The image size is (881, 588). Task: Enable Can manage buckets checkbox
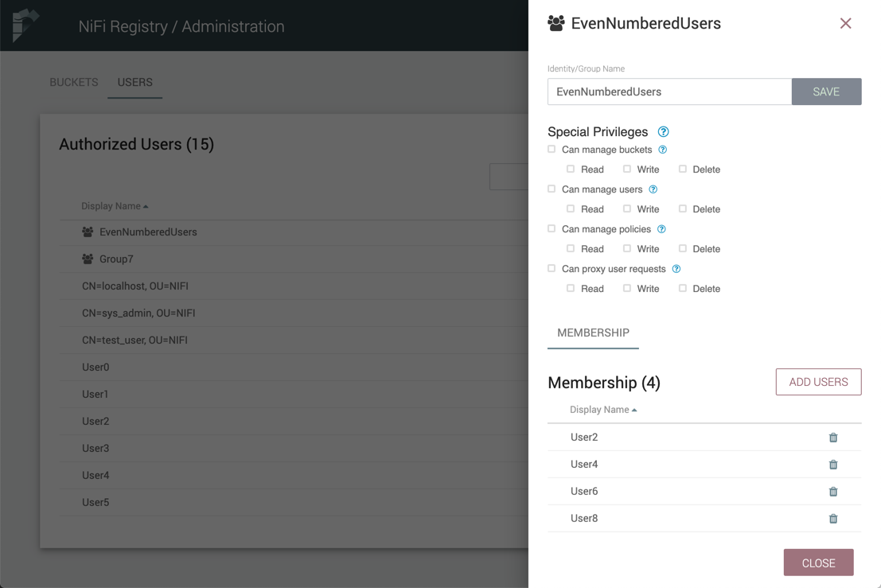pos(552,150)
